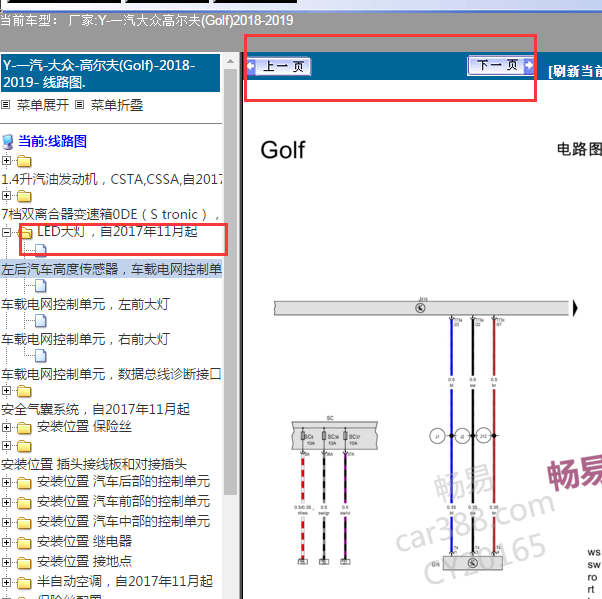Image resolution: width=602 pixels, height=599 pixels.
Task: Expand the 7档双离合器变速箱0DE folder node
Action: tap(6, 195)
